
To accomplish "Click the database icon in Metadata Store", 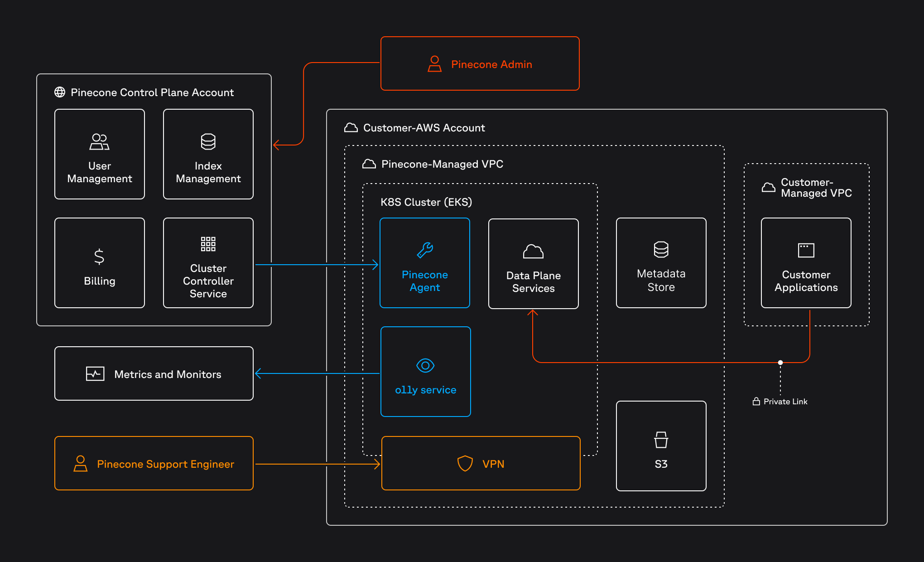I will (x=661, y=249).
